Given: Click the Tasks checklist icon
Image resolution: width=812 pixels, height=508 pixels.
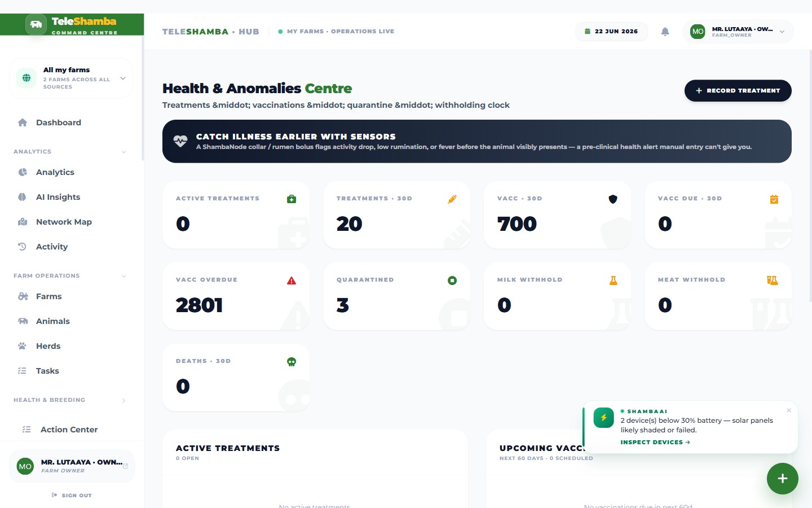Looking at the screenshot, I should click(x=23, y=371).
